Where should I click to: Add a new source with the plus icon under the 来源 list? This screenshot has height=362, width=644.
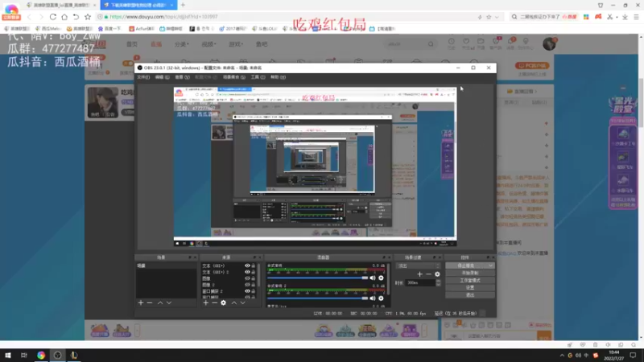point(206,303)
